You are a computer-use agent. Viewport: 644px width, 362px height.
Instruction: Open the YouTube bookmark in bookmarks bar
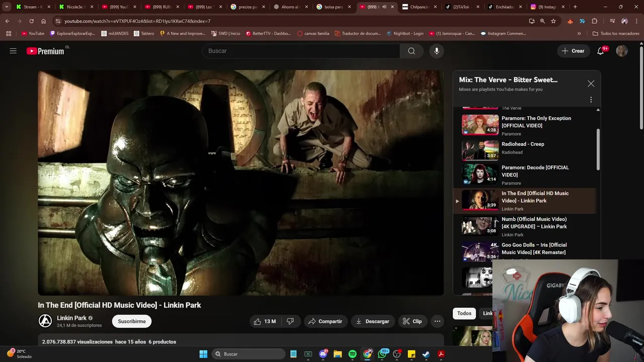point(33,34)
